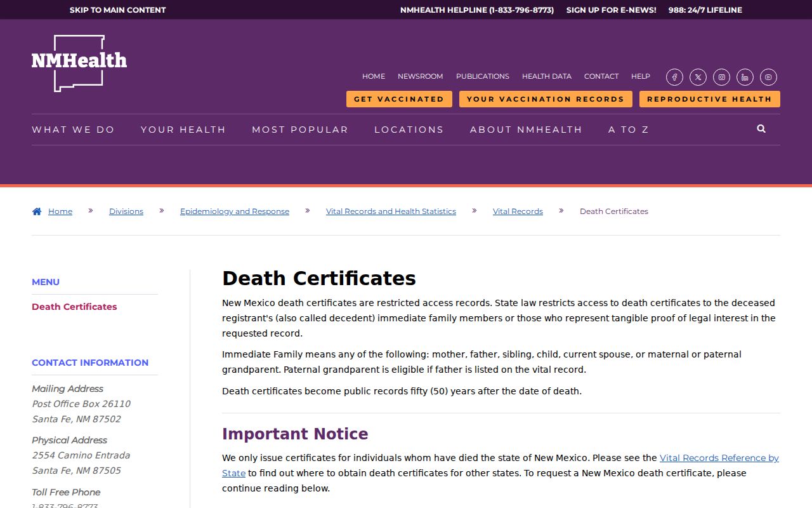Click the NMHealth Helpline link
The height and width of the screenshot is (508, 812).
pos(477,10)
